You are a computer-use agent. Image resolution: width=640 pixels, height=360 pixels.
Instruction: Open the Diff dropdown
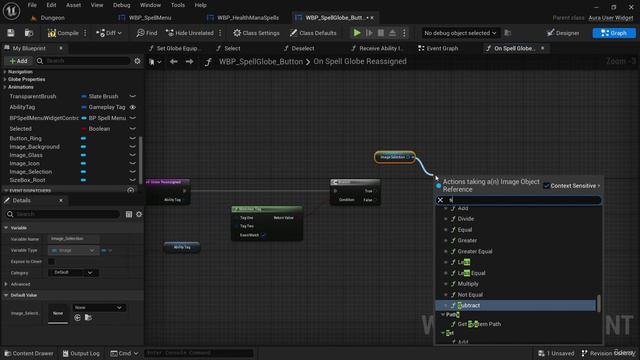click(109, 33)
